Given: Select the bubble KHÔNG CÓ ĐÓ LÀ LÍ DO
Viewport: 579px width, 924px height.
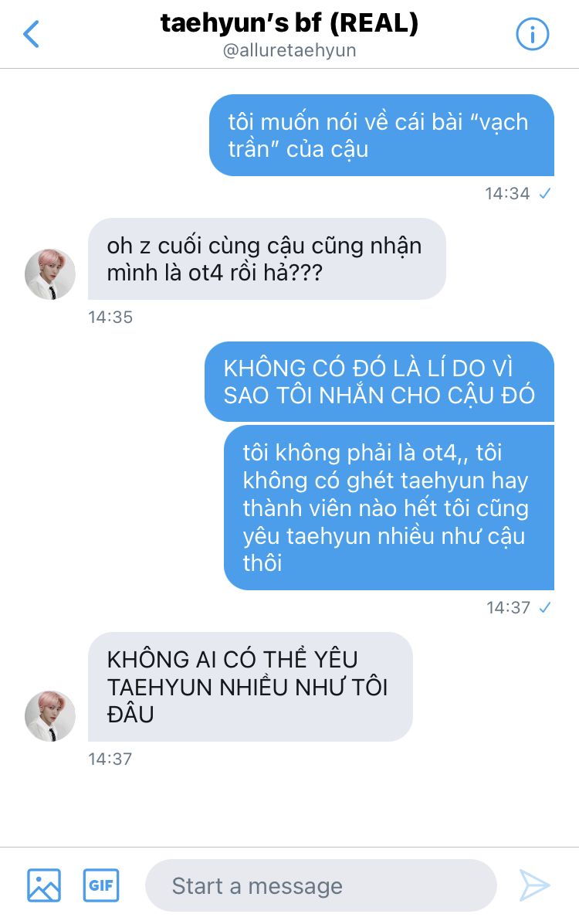Looking at the screenshot, I should 379,382.
